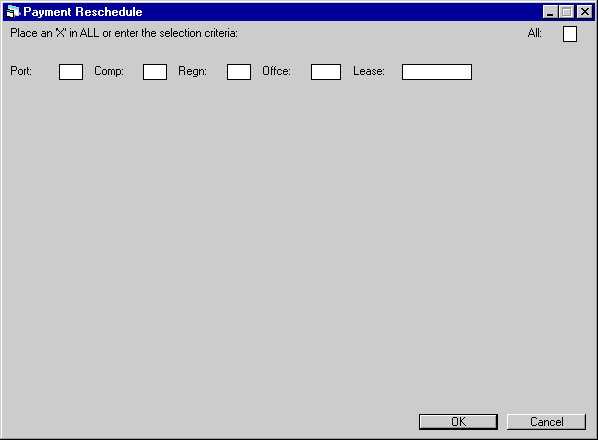Click the "Offce:" label
Screen dimensions: 598x440
276,71
